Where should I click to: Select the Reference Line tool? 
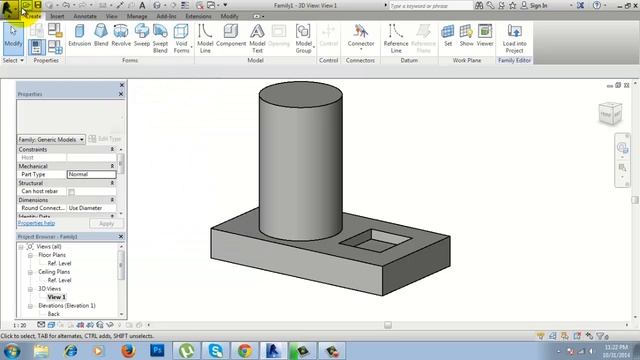point(396,39)
